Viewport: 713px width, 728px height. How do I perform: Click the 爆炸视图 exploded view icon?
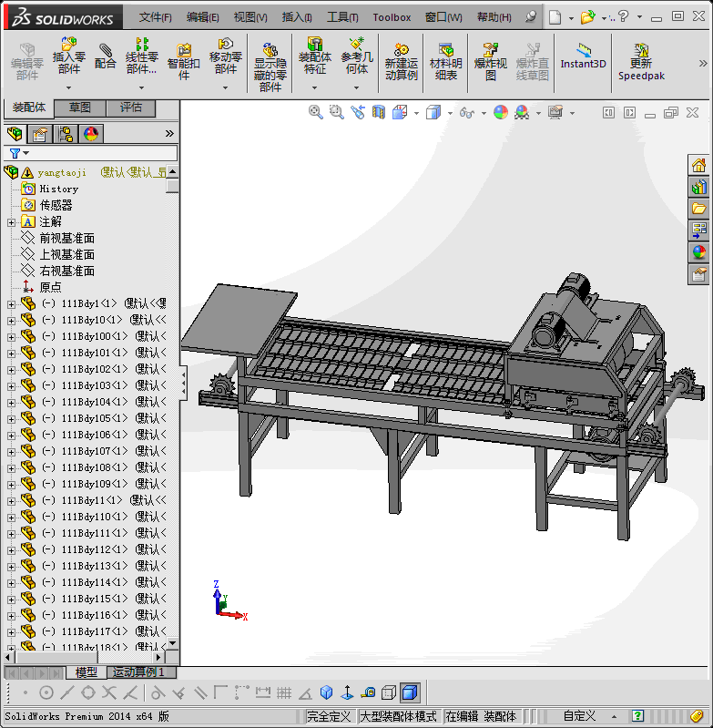pos(490,61)
